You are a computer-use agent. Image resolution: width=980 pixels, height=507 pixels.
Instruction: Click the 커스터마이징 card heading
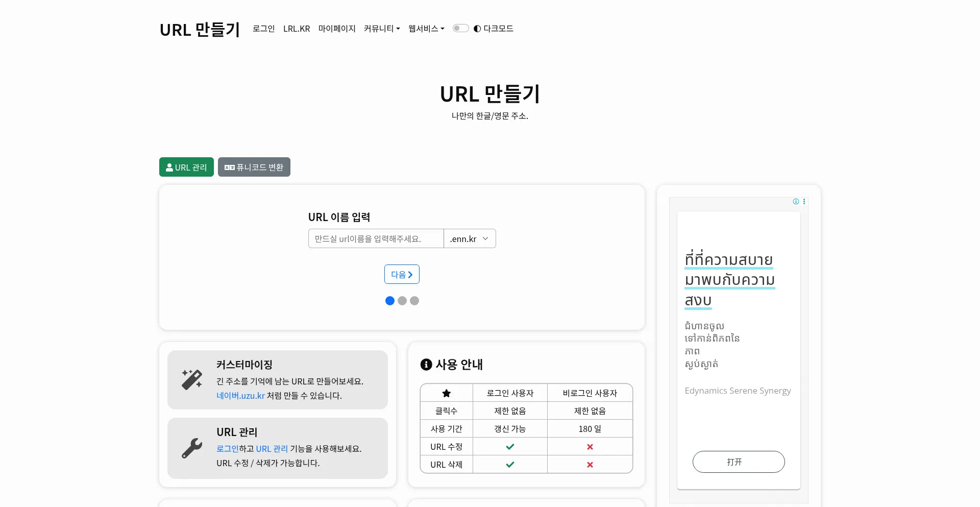pos(244,365)
